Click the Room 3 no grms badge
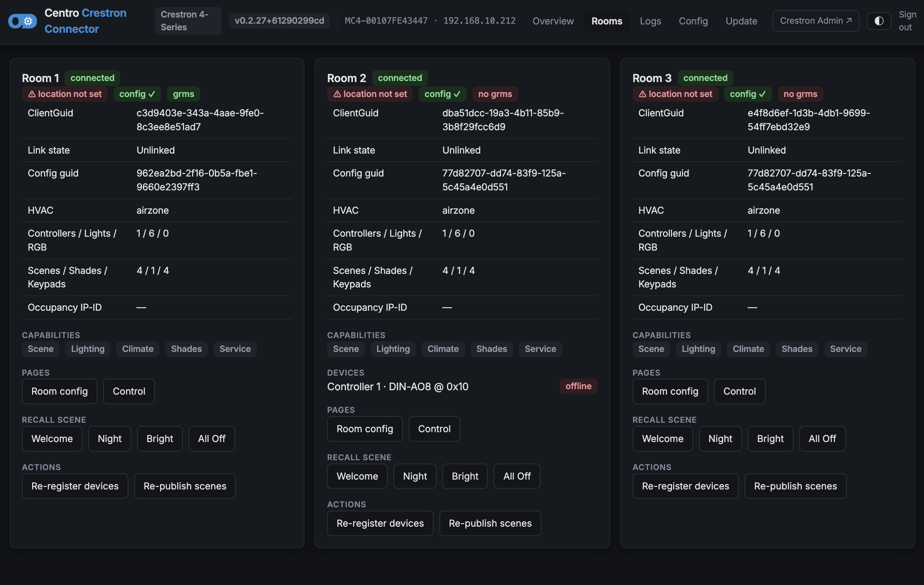Viewport: 924px width, 585px height. coord(800,94)
